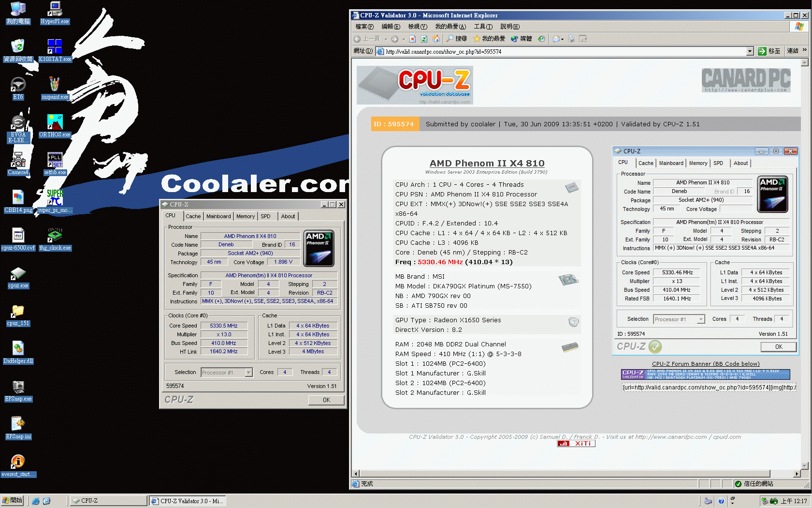Select the mspaint.exe desktop icon
The image size is (812, 508).
click(x=55, y=88)
